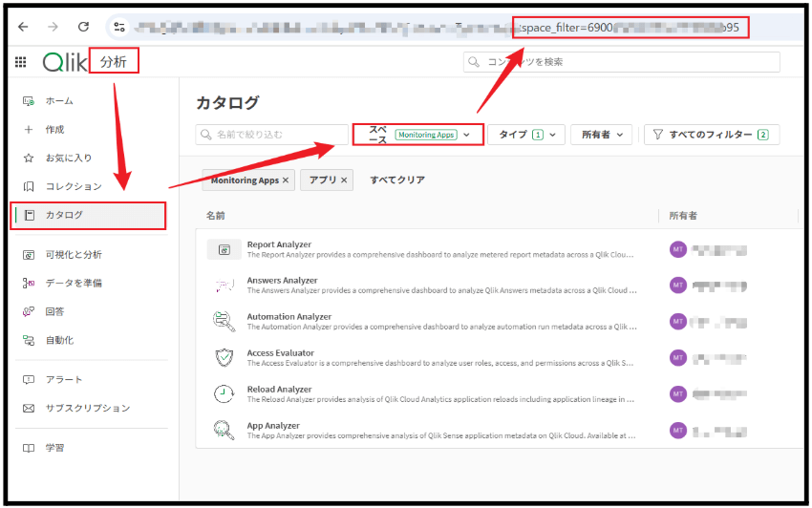Click the Qlik logo
Image resolution: width=812 pixels, height=508 pixels.
[x=64, y=62]
